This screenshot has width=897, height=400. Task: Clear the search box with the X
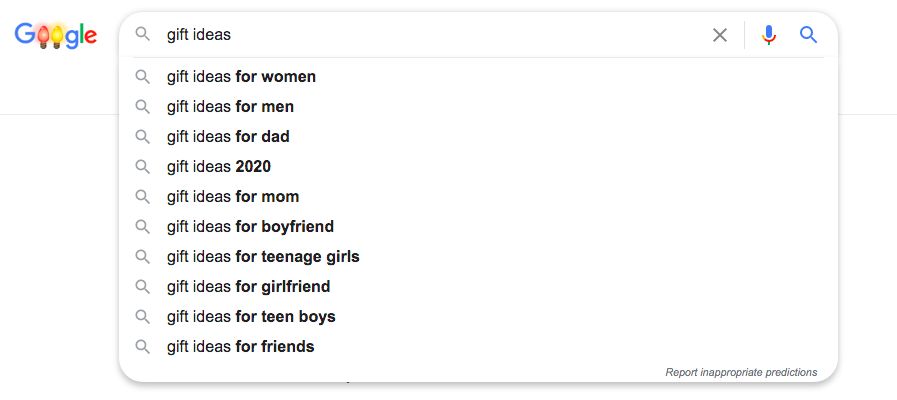pos(720,35)
